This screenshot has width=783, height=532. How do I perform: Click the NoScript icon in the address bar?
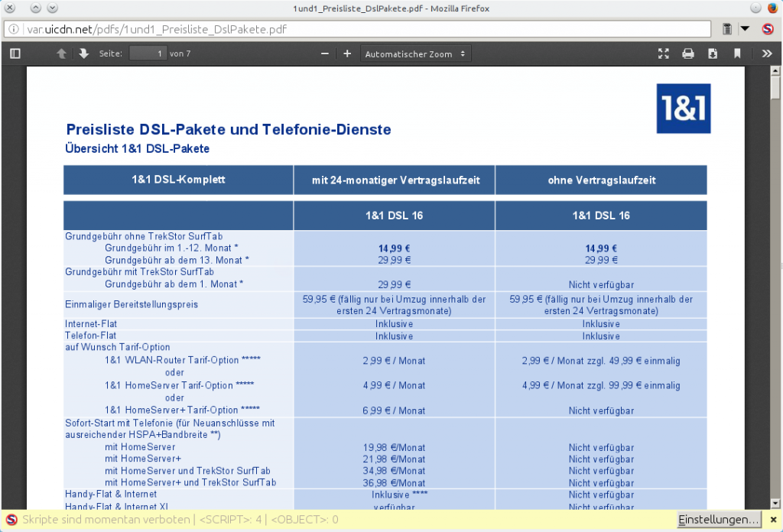tap(768, 28)
